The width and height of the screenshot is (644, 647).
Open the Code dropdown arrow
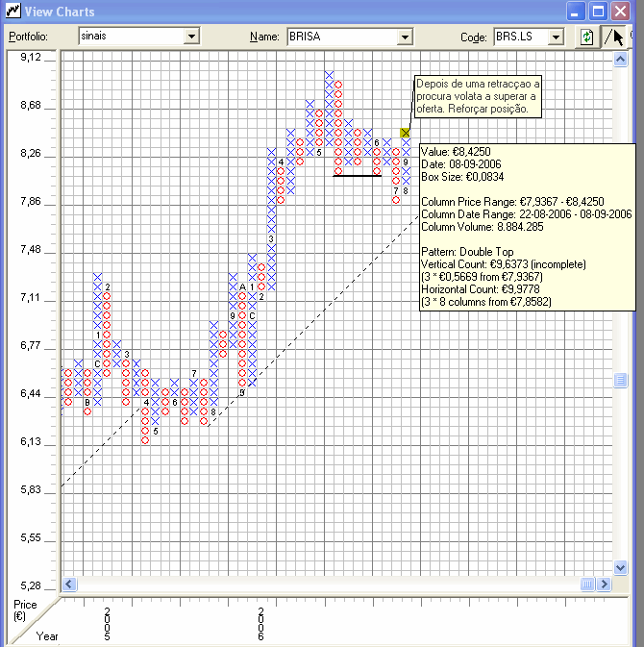click(x=556, y=37)
